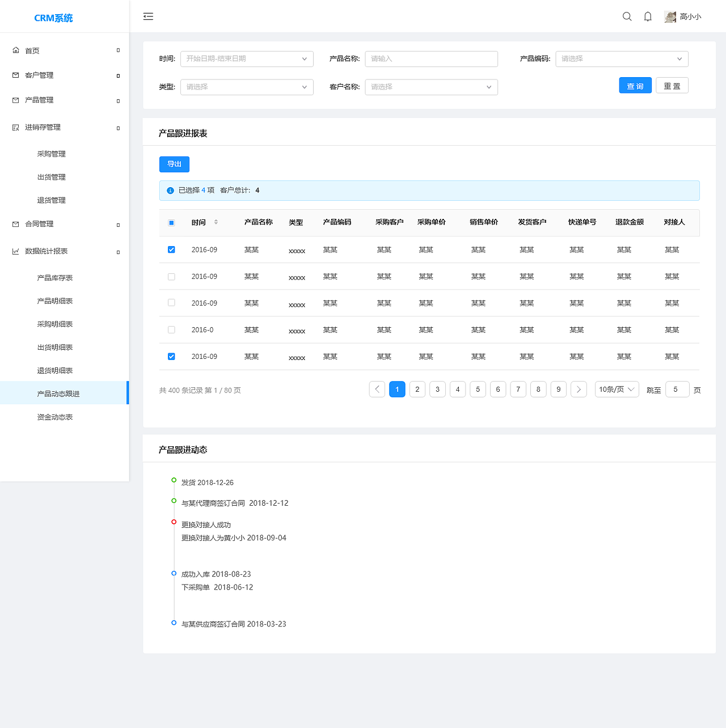
Task: Click the 成功入库 timeline dot
Action: [174, 573]
